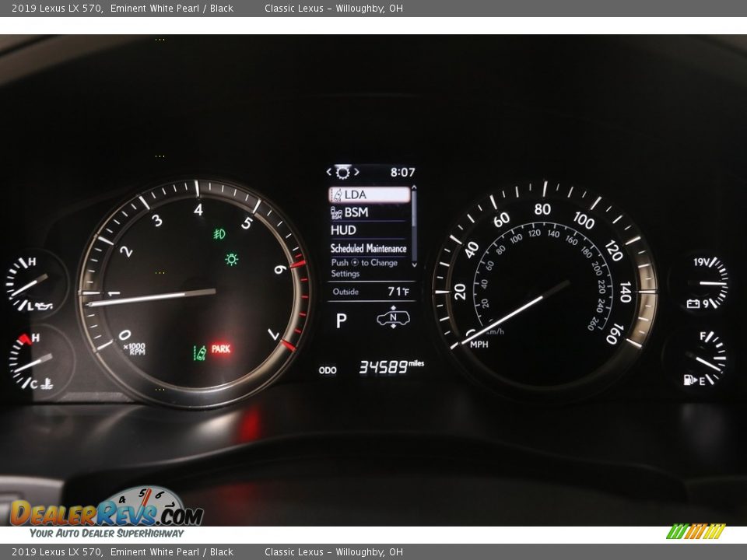The image size is (747, 560).
Task: Click the DealerRevs.com logo
Action: pyautogui.click(x=107, y=512)
